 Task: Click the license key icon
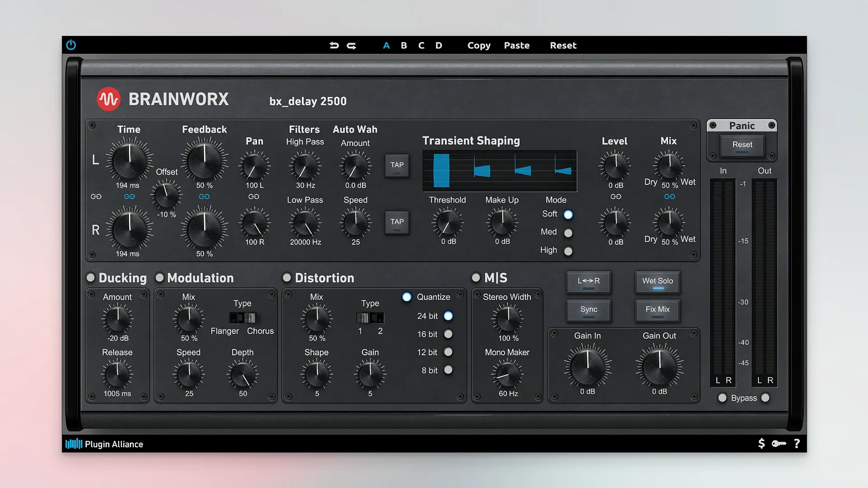click(x=779, y=443)
